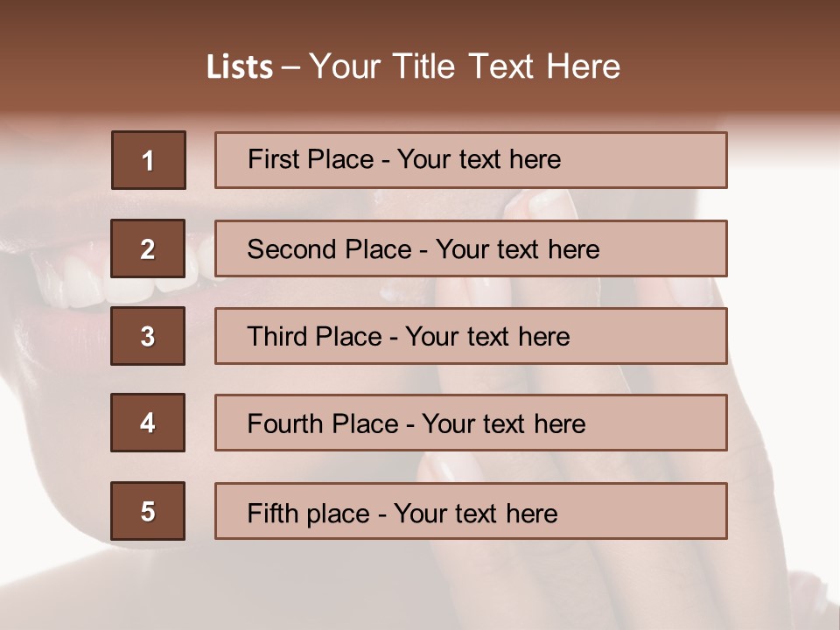
Task: Click the "Third Place - Your text here" bar
Action: click(471, 336)
